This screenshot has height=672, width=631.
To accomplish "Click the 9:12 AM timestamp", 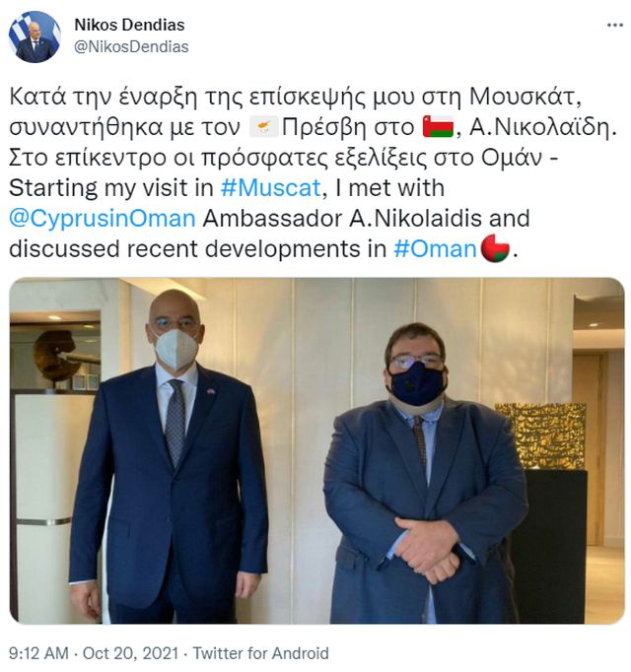I will click(x=38, y=653).
